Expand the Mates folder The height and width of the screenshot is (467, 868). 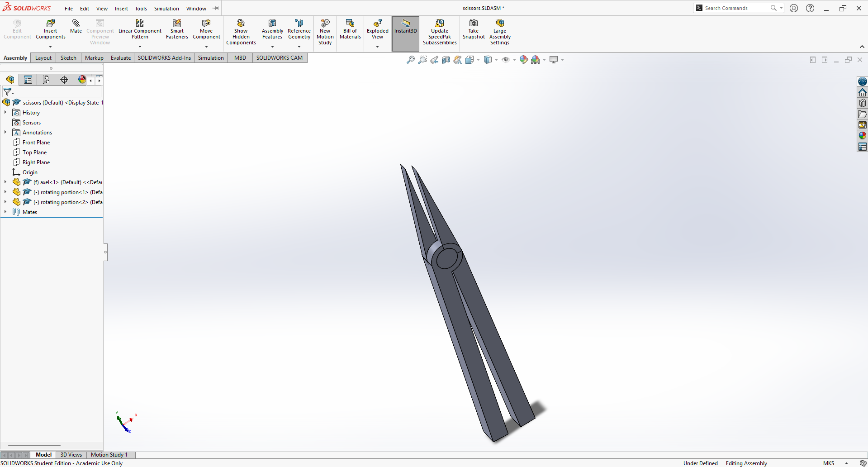click(5, 212)
